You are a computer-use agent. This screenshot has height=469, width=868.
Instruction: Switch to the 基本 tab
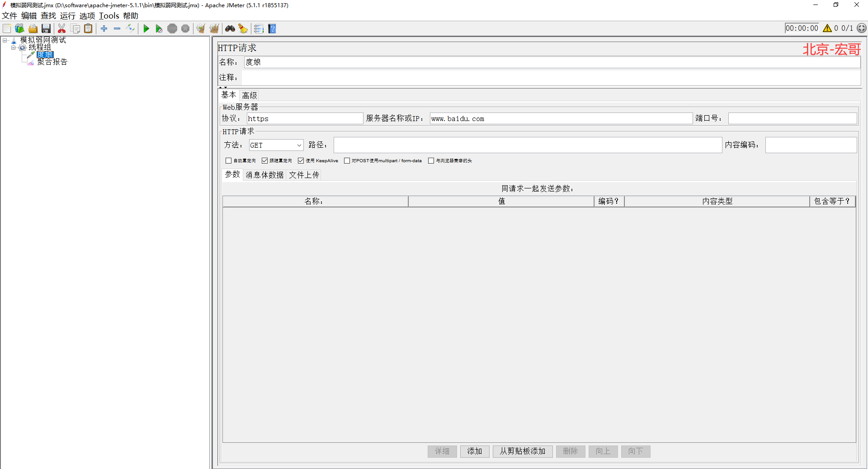(229, 95)
